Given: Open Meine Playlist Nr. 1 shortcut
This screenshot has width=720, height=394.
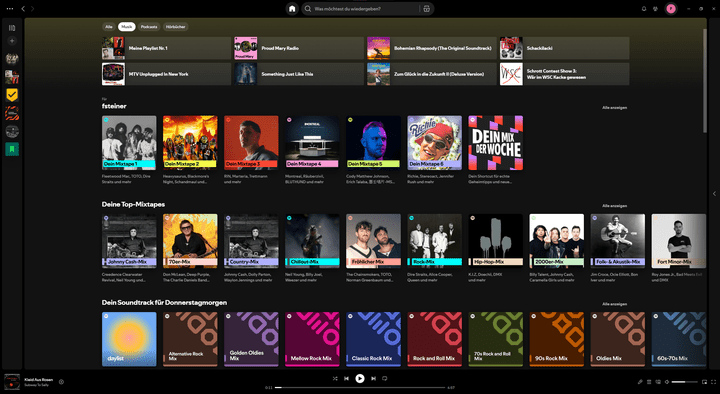Looking at the screenshot, I should [166, 48].
